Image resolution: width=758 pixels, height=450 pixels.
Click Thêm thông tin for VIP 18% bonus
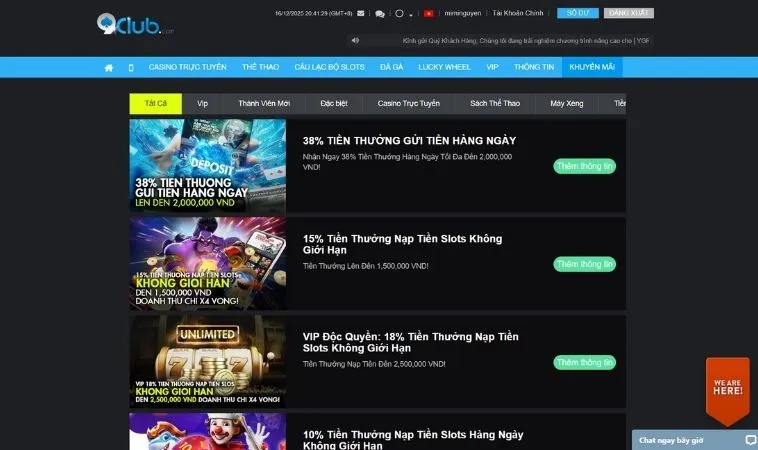(584, 363)
